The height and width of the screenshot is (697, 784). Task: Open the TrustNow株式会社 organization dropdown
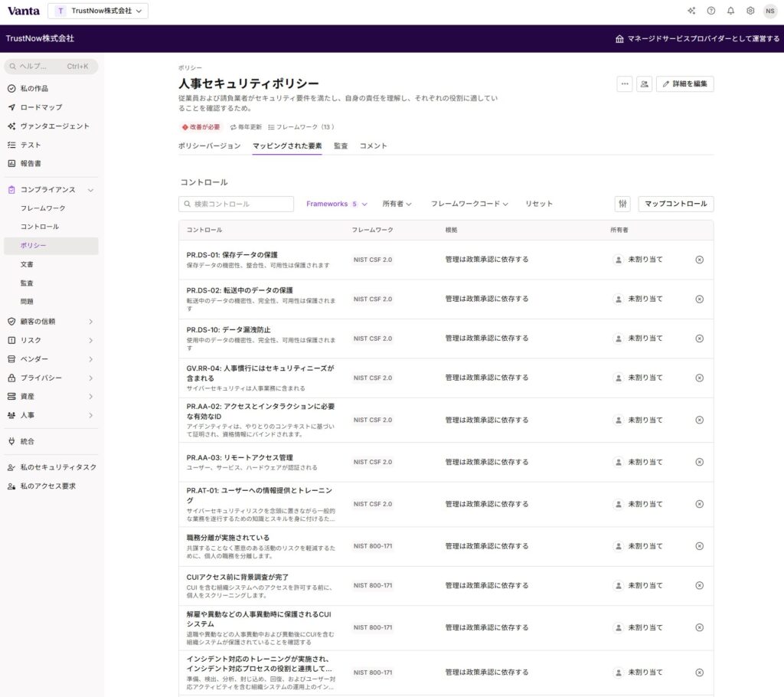(x=99, y=11)
